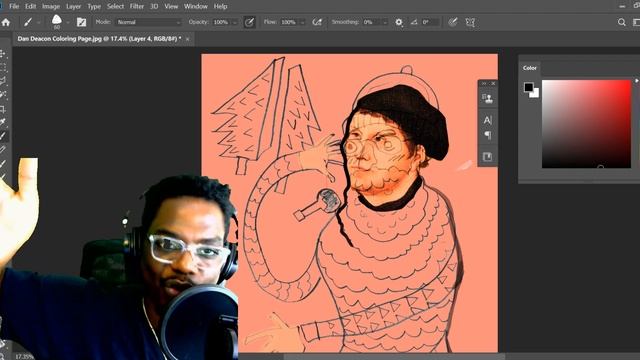640x360 pixels.
Task: Select the Eyedropper tool
Action: click(x=3, y=122)
